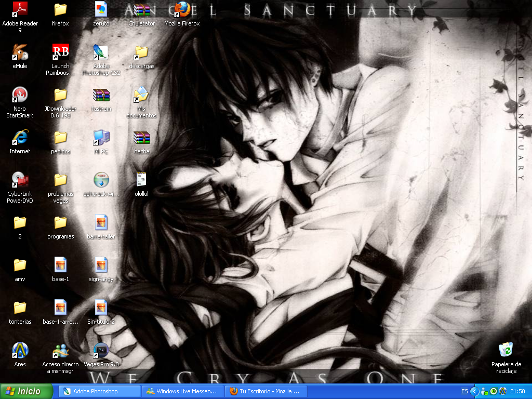Select the sign-angy image file
Image resolution: width=532 pixels, height=399 pixels.
click(x=101, y=265)
